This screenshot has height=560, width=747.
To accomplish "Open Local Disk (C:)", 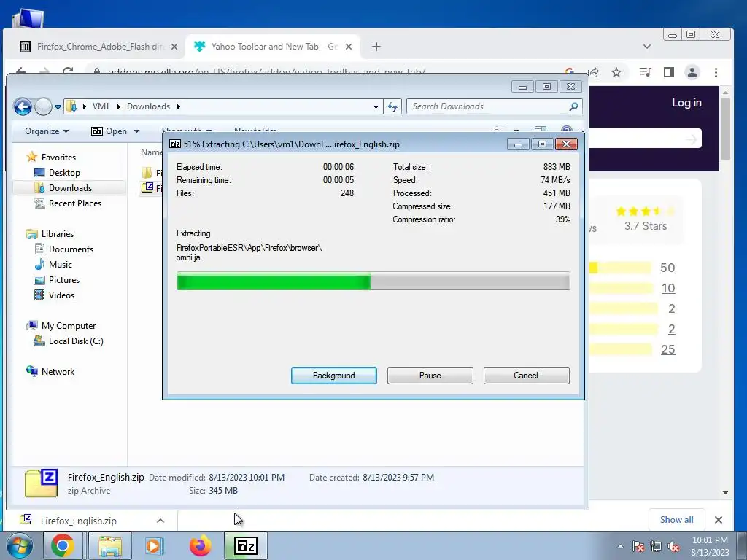I will (x=75, y=341).
